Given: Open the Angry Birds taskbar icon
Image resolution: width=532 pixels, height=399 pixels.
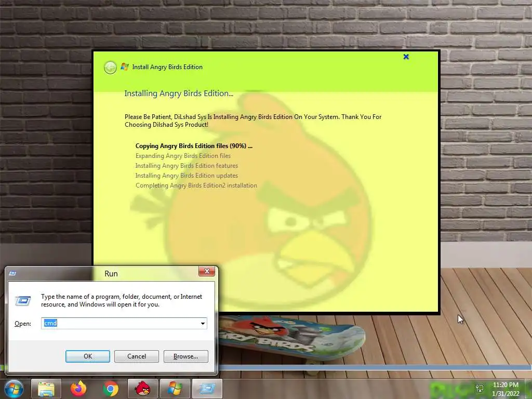Looking at the screenshot, I should [142, 389].
